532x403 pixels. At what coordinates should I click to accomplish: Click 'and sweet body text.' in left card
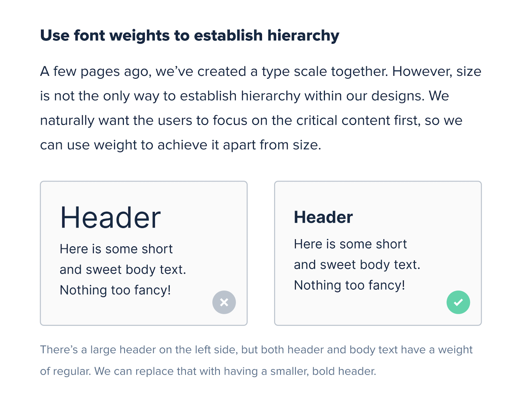click(x=123, y=269)
